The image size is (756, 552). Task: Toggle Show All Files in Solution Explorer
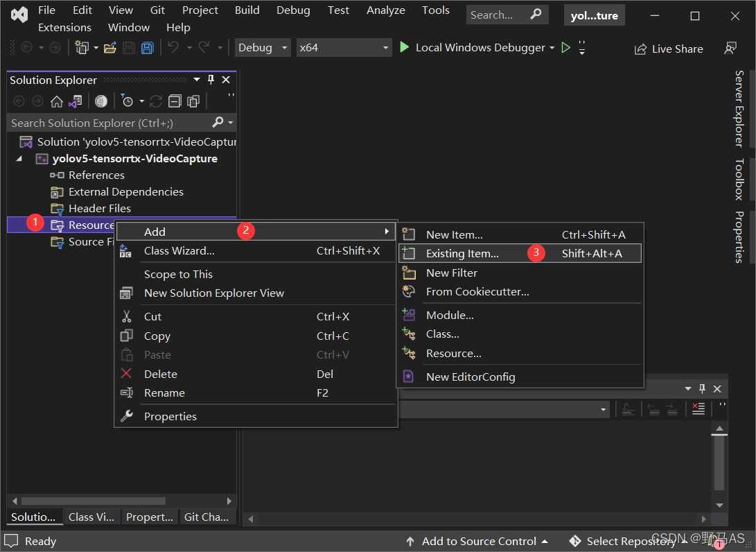[x=193, y=101]
